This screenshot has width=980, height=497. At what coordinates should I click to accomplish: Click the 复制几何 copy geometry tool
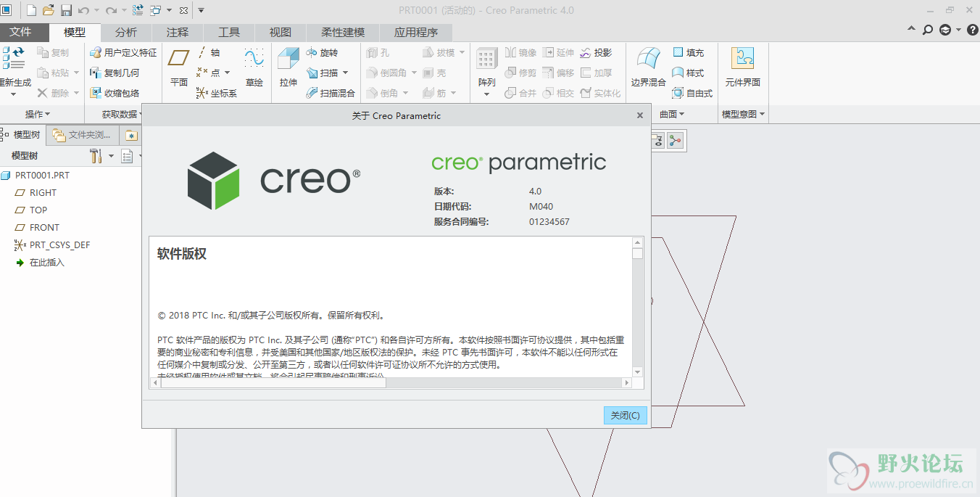(115, 73)
